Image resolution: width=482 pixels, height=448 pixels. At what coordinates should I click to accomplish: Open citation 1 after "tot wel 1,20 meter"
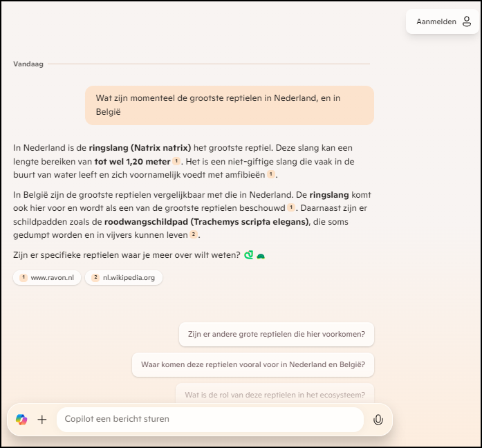click(176, 162)
